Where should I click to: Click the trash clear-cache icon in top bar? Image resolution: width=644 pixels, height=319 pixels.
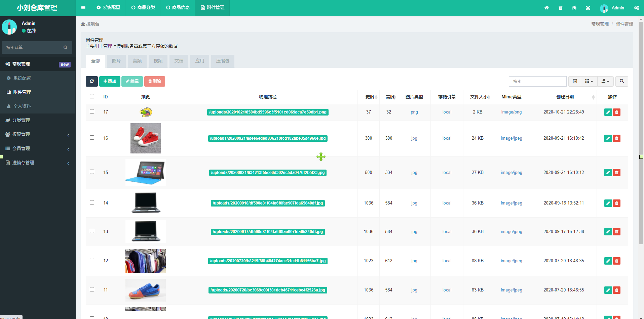560,8
